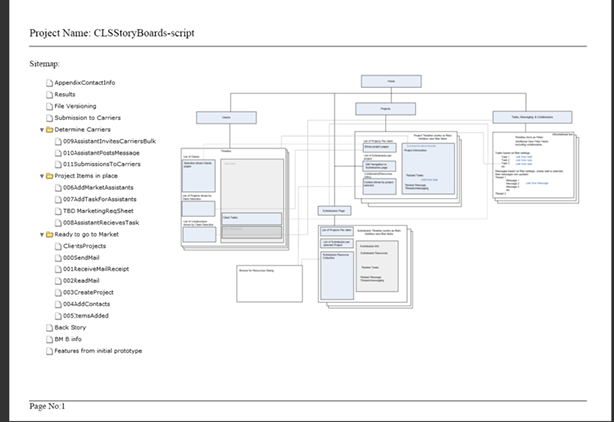Click the Ready to go to Market folder icon

(x=49, y=234)
